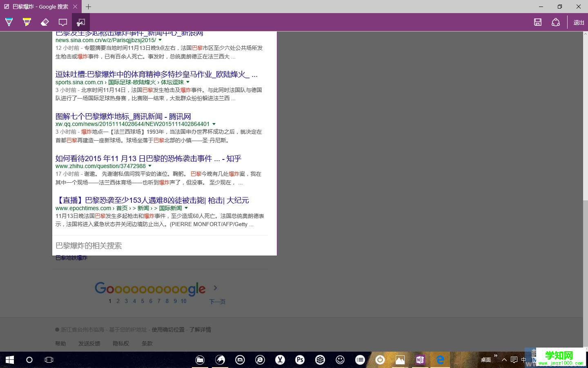Click the next-page arrow beside Google logo
Viewport: 588px width, 368px height.
coord(216,288)
